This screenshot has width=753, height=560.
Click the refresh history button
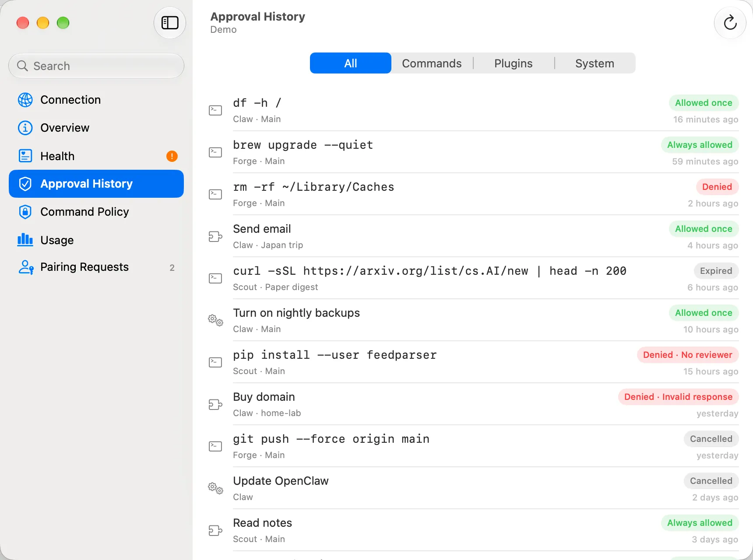coord(730,23)
